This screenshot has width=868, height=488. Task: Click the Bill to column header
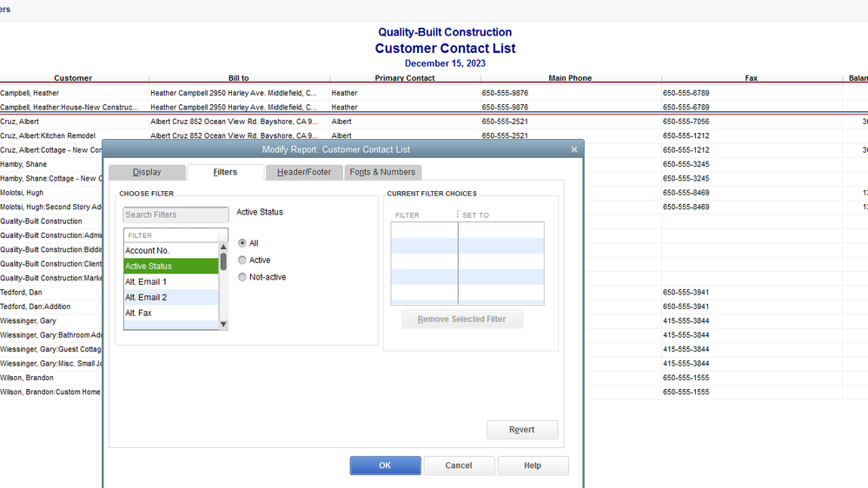point(239,78)
